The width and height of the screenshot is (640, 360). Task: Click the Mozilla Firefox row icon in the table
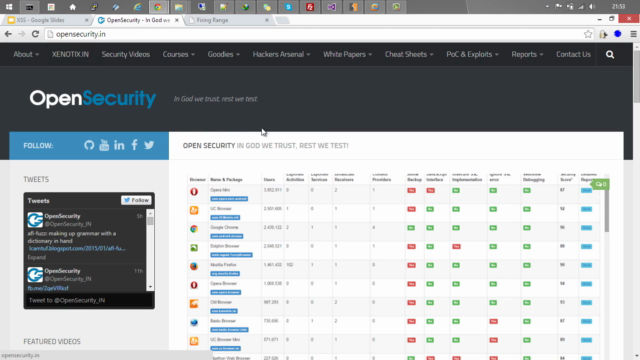[194, 266]
